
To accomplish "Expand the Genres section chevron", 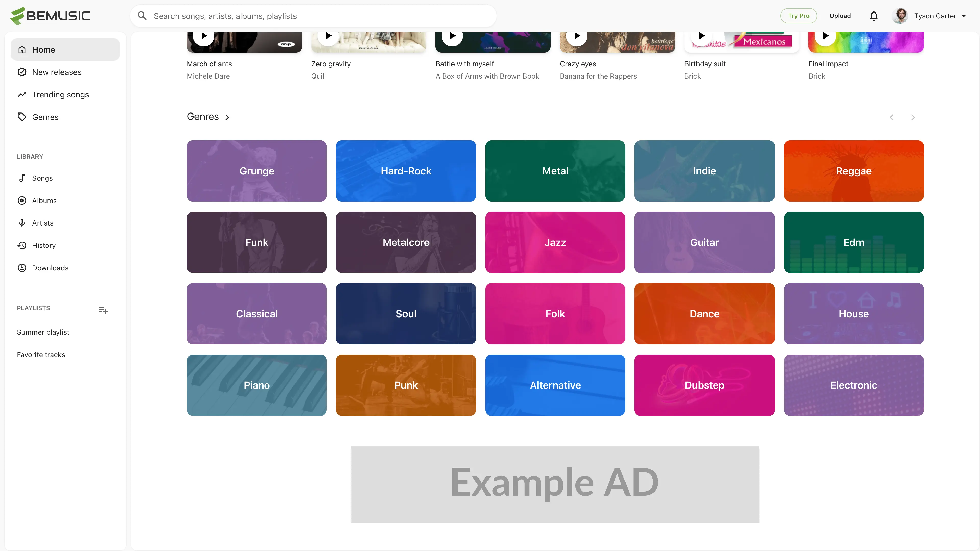I will tap(227, 117).
